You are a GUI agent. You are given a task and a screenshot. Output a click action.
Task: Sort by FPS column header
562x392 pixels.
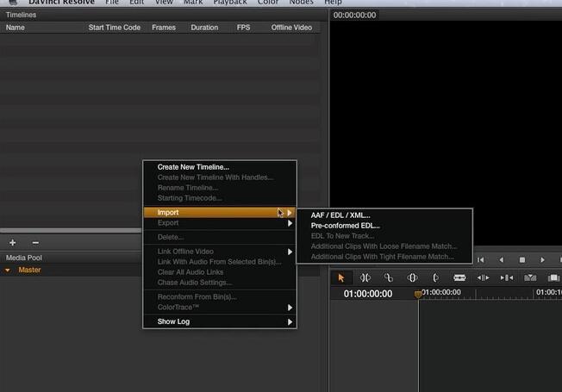click(x=243, y=28)
